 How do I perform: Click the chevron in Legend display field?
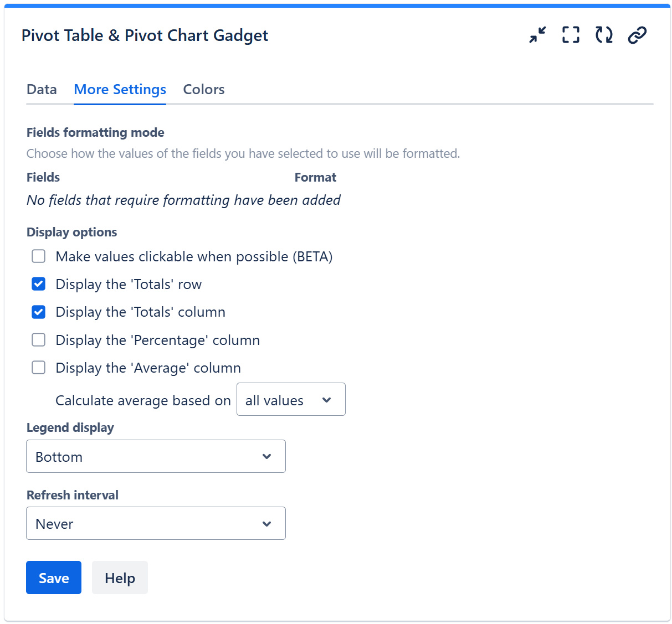[267, 457]
